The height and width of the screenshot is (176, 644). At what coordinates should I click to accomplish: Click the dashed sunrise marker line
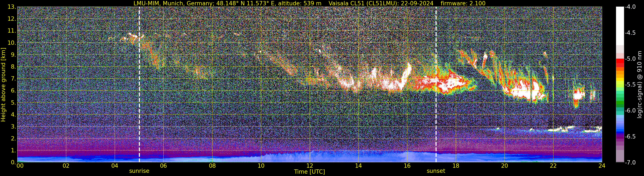coord(139,84)
